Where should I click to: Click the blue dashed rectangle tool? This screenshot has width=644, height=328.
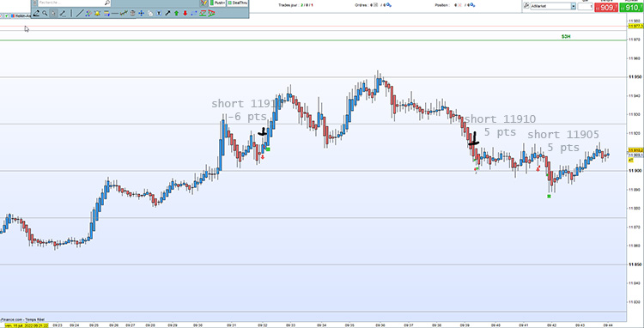tap(194, 13)
